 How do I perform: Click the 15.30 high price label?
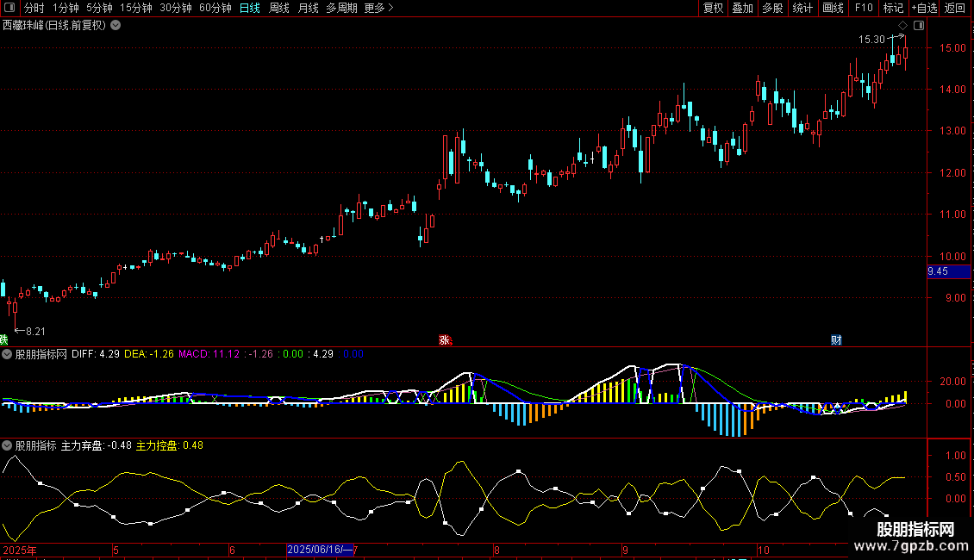(871, 39)
